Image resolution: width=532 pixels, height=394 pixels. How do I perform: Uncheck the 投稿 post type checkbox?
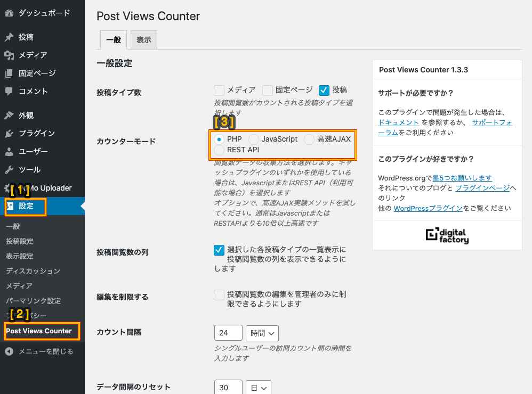pos(324,90)
